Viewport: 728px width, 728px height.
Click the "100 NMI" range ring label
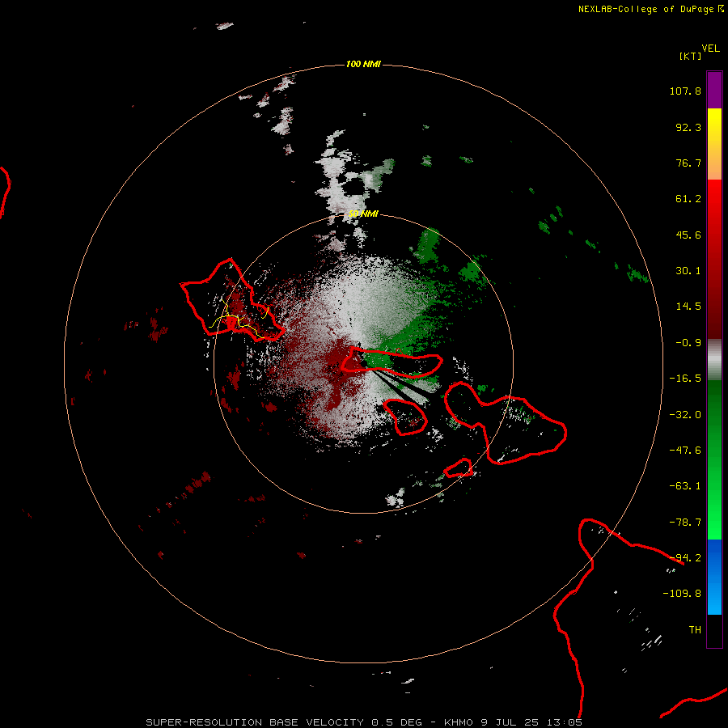coord(363,64)
